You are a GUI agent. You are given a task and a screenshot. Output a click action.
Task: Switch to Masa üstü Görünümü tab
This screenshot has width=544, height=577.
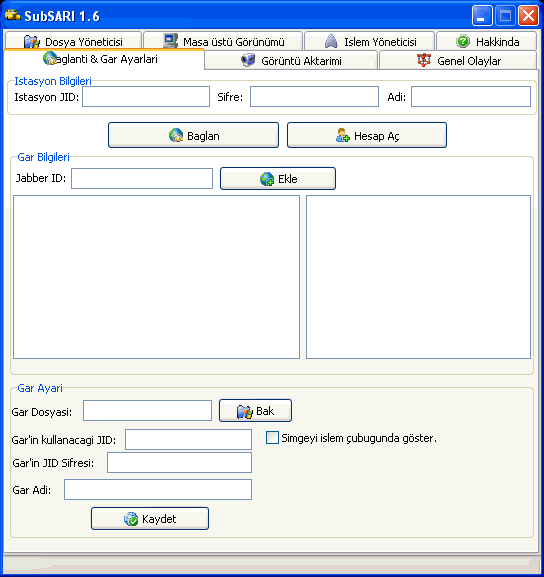223,41
